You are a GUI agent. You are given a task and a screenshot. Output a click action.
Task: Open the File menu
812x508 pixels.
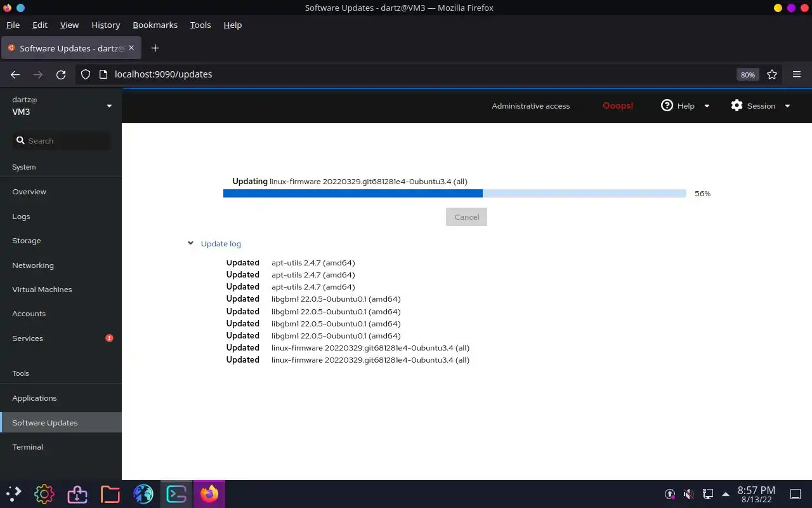click(x=13, y=25)
